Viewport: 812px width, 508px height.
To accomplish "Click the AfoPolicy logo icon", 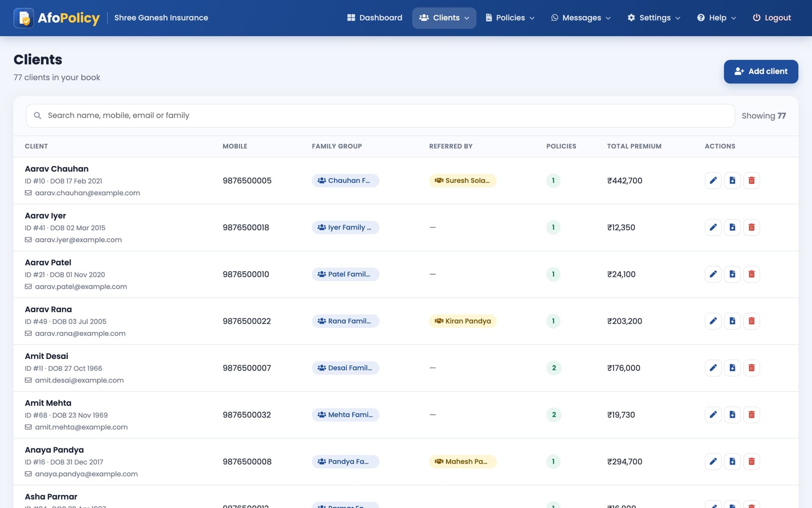I will coord(24,18).
